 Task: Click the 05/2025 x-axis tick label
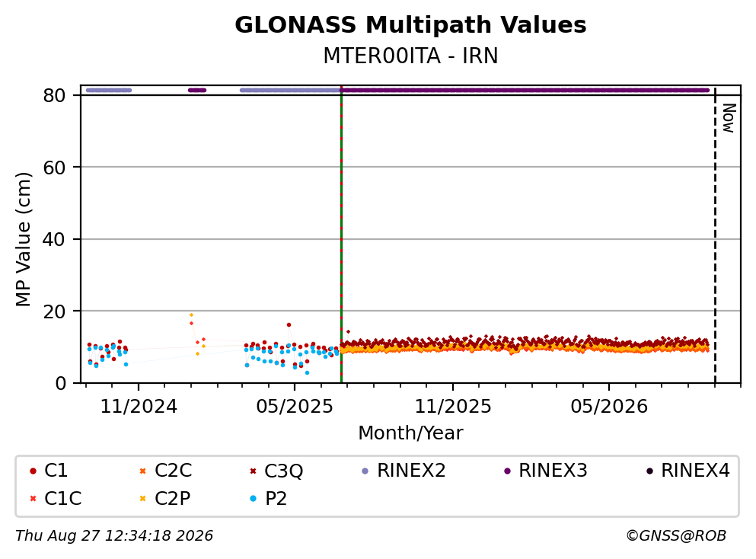point(294,407)
